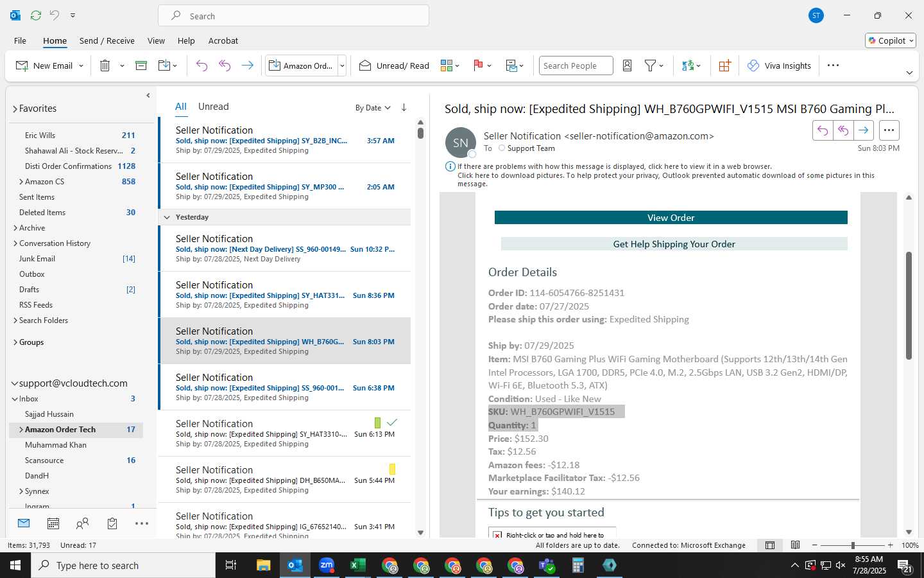Open By Date sort dropdown
This screenshot has width=924, height=578.
(x=373, y=108)
